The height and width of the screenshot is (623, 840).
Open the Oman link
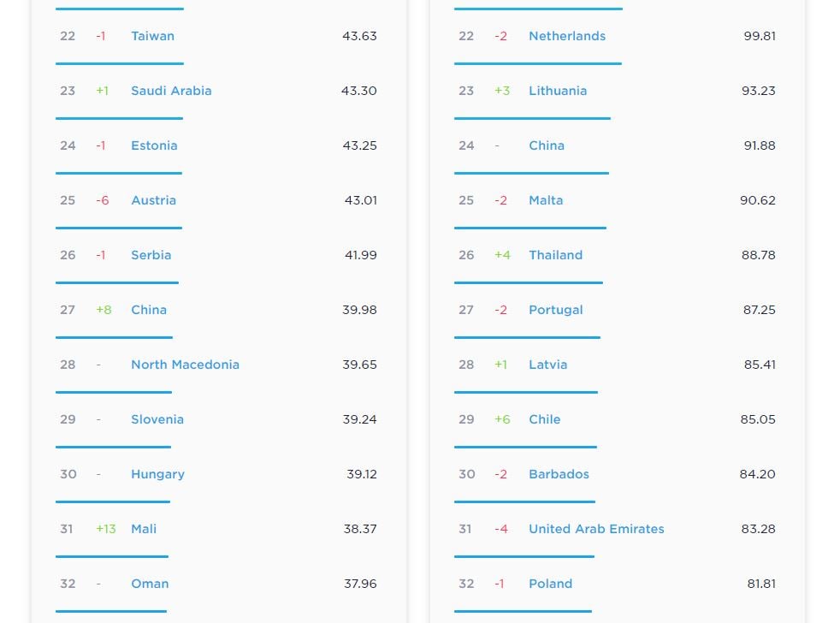pos(150,584)
